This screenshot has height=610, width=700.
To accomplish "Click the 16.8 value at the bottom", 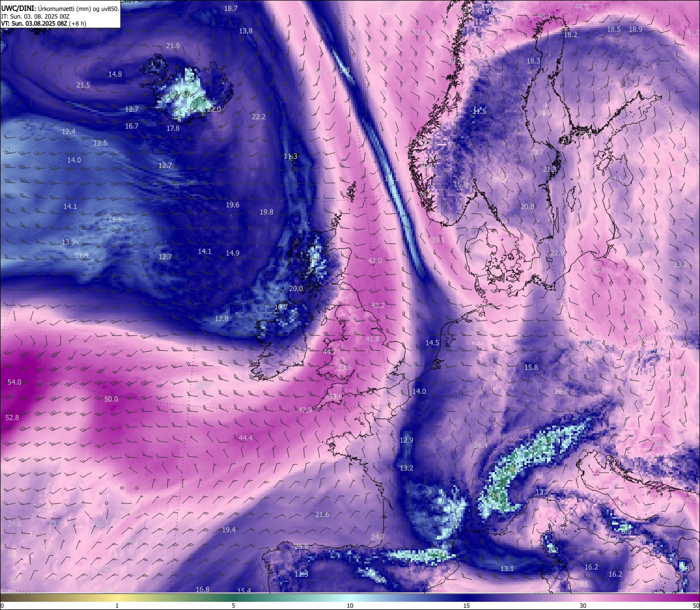I will (202, 589).
